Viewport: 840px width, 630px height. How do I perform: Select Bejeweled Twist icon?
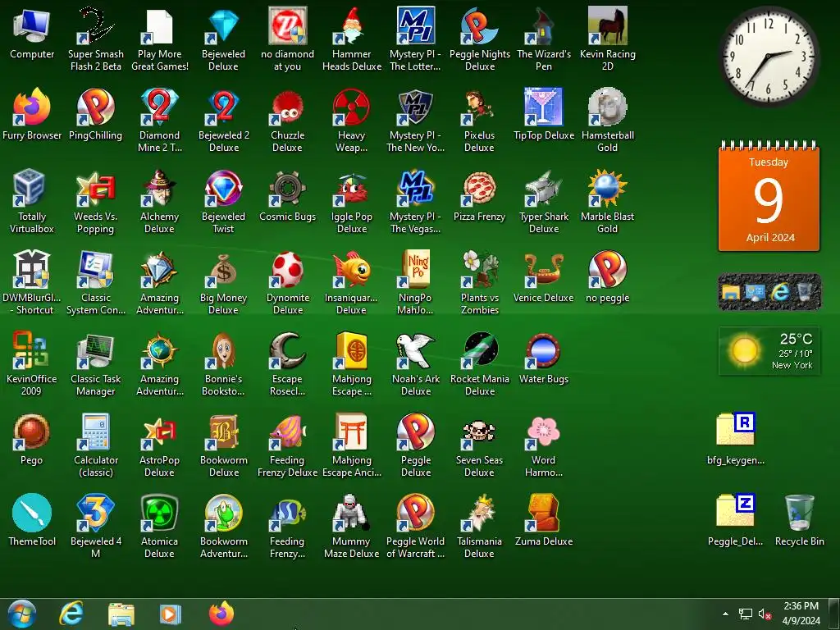223,188
